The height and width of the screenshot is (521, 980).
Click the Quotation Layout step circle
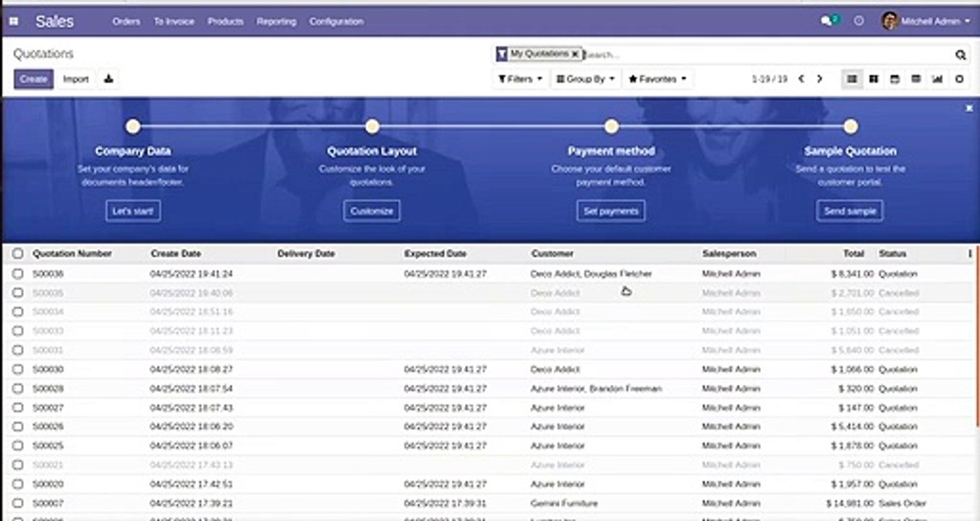[x=372, y=127]
